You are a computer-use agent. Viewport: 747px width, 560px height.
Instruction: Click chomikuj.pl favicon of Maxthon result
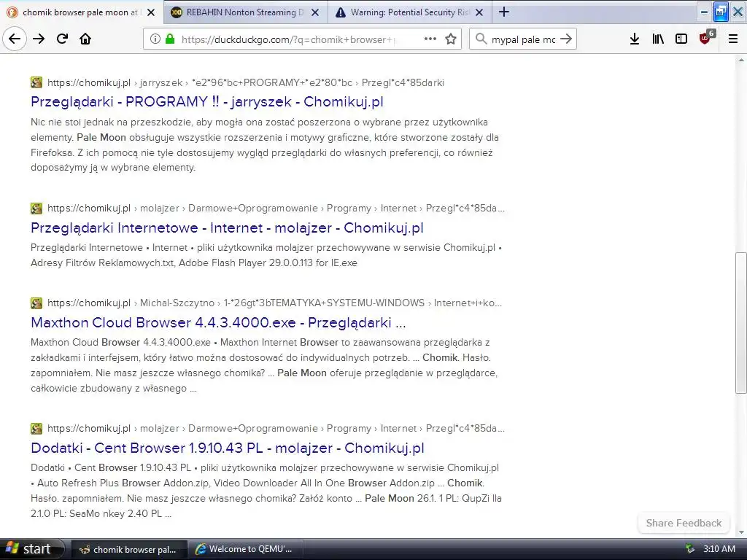(36, 303)
